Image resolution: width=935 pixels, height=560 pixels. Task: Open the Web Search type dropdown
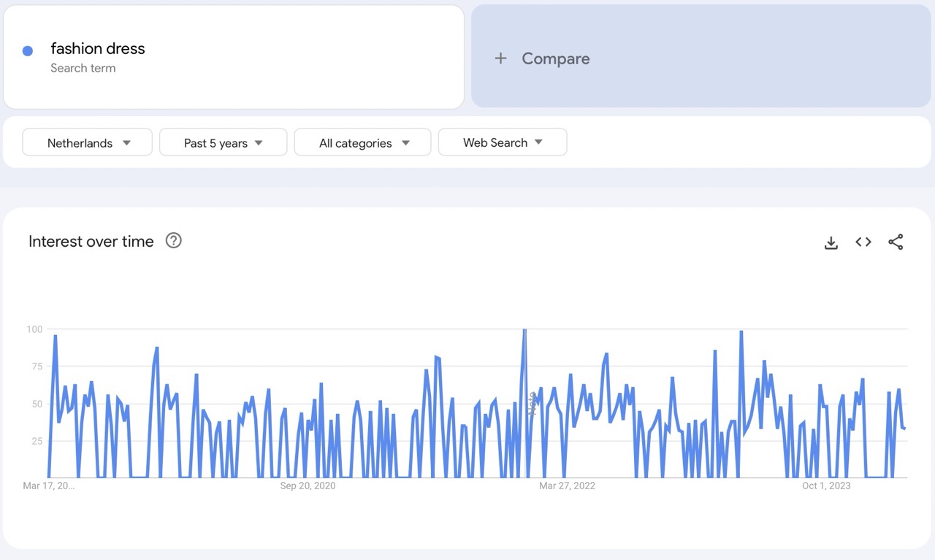pyautogui.click(x=503, y=142)
